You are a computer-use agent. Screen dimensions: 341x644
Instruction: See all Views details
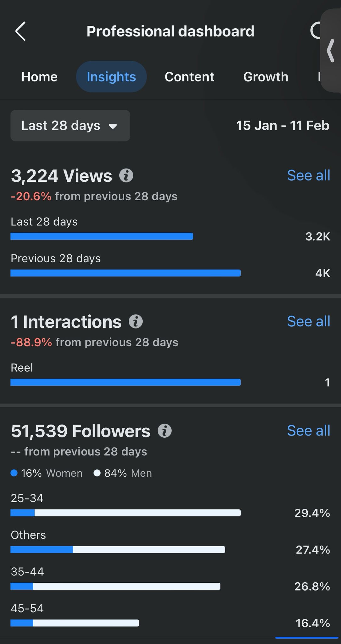[308, 175]
